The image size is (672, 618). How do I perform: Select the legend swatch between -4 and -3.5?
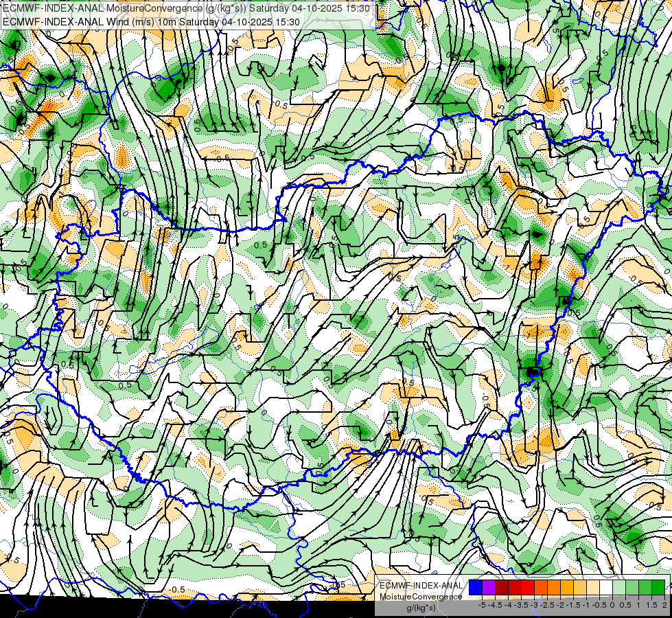(x=515, y=587)
